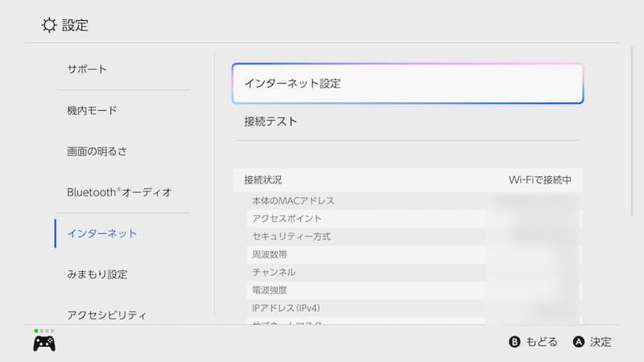Click the 周波数帯 row
The width and height of the screenshot is (644, 362).
point(413,254)
